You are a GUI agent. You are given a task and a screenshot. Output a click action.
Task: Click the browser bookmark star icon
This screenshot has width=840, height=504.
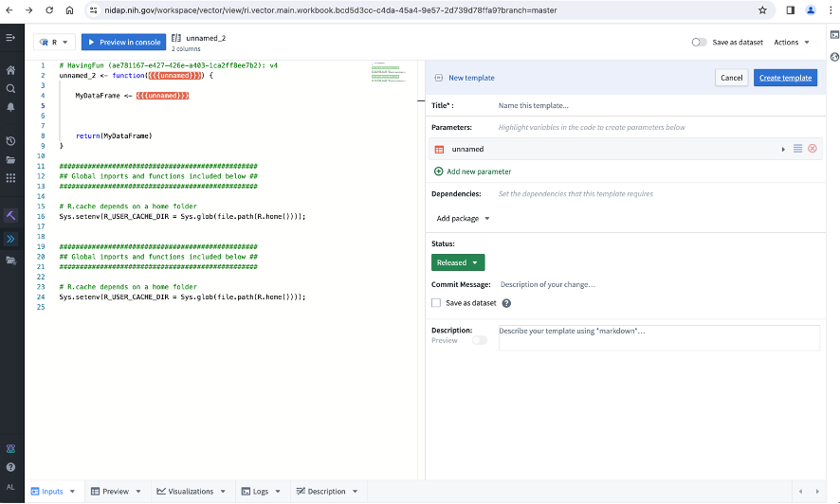coord(762,10)
